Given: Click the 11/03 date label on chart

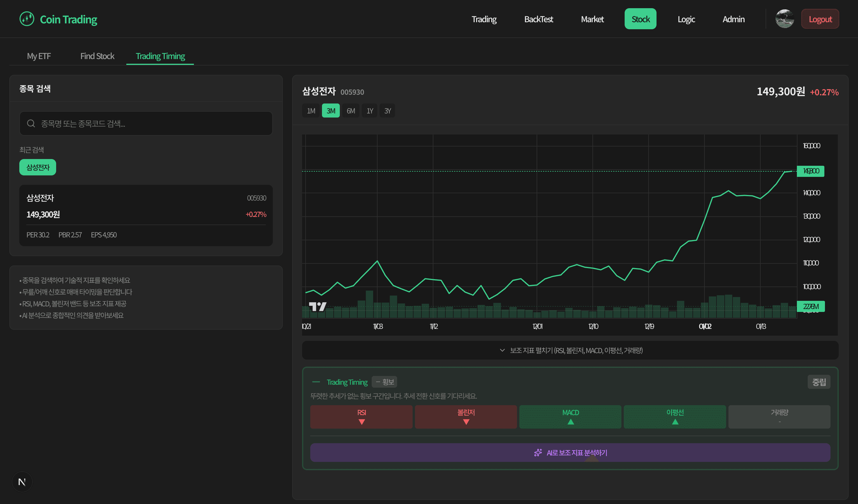Looking at the screenshot, I should pos(378,326).
